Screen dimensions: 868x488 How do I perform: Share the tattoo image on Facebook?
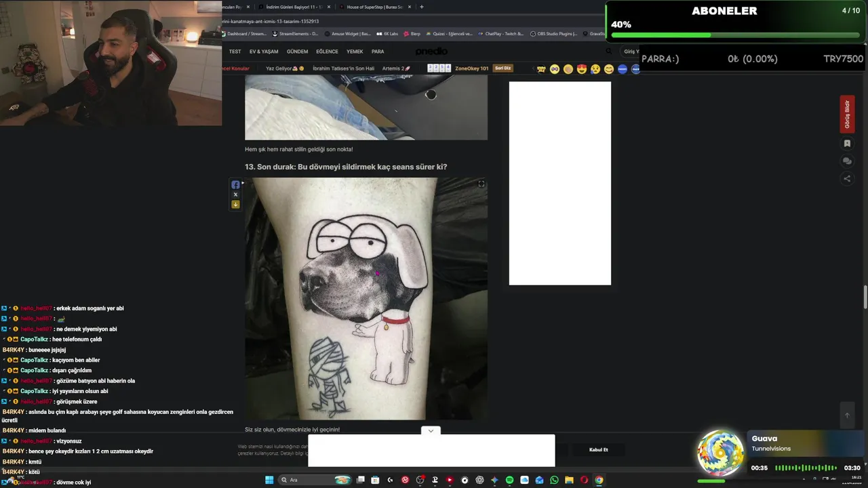pos(235,185)
